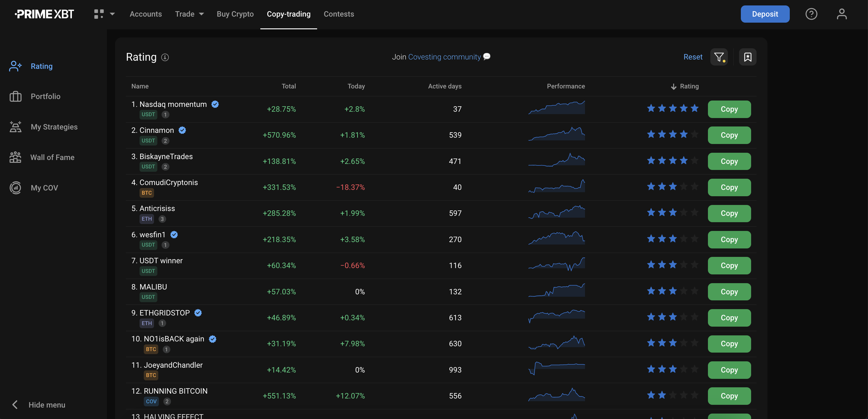The width and height of the screenshot is (868, 419).
Task: Click Nasdaq momentum five-star rating
Action: (673, 108)
